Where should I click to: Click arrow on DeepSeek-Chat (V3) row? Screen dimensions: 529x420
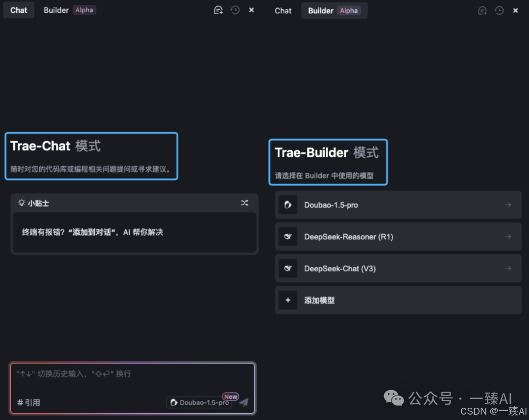pos(508,269)
